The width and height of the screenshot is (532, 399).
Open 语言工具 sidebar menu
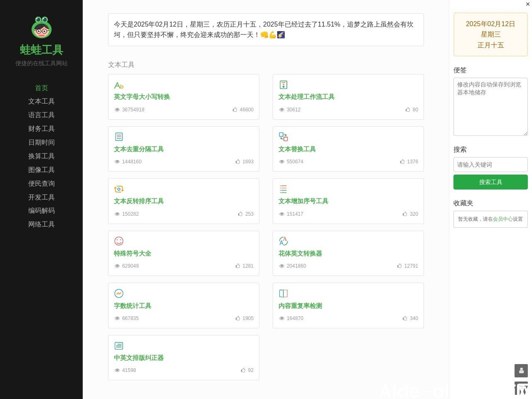tap(42, 115)
